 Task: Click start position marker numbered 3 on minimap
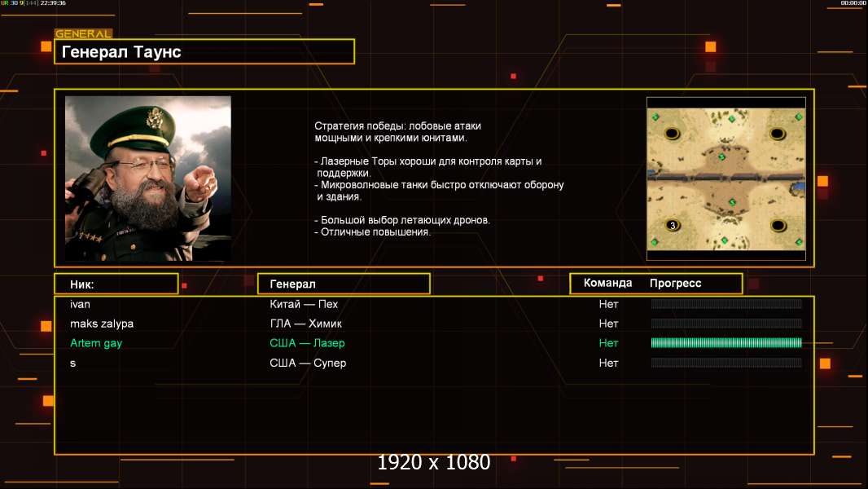point(672,226)
